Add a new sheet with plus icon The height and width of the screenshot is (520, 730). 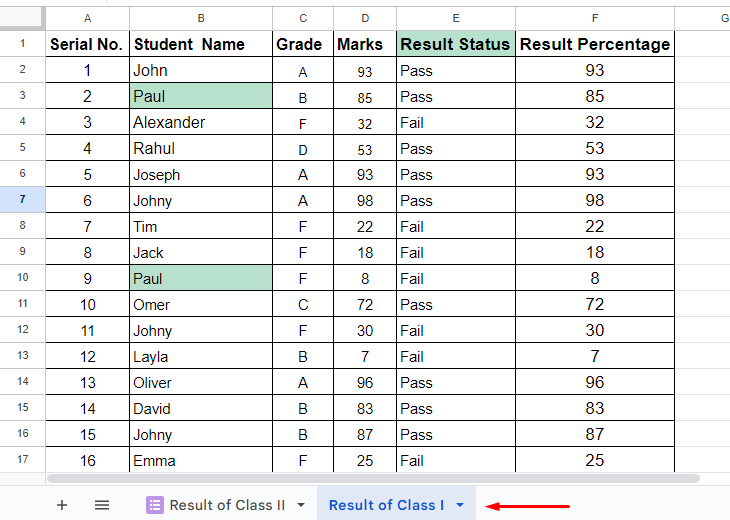pyautogui.click(x=62, y=505)
